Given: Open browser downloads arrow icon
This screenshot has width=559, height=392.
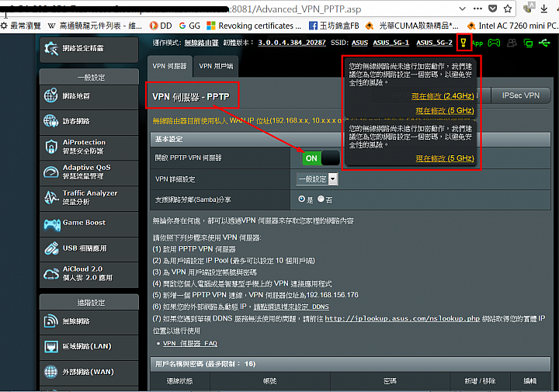Looking at the screenshot, I should point(543,9).
